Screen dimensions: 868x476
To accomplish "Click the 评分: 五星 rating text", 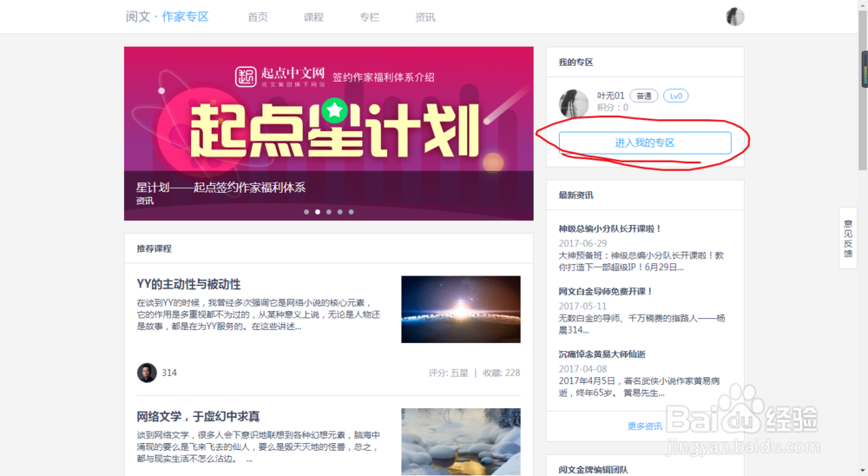I will tap(449, 373).
